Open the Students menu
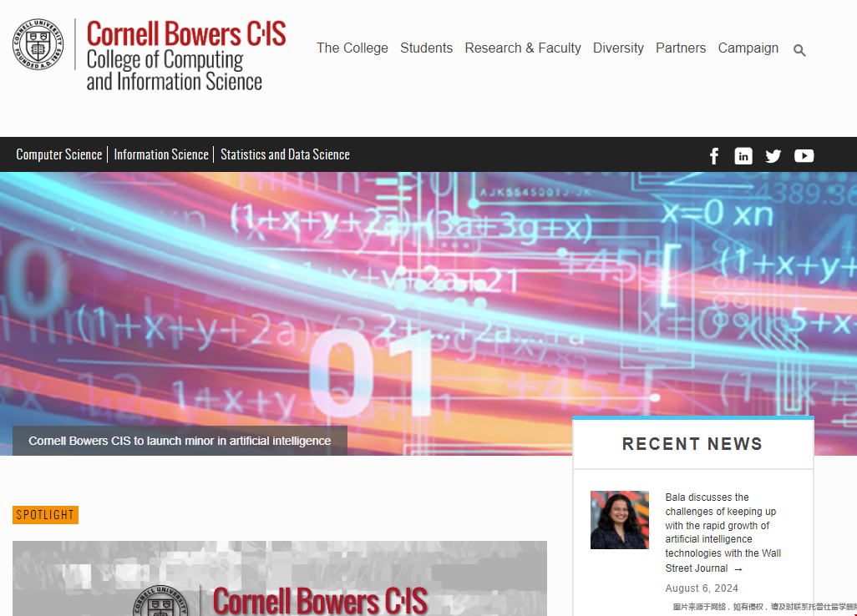 (426, 48)
